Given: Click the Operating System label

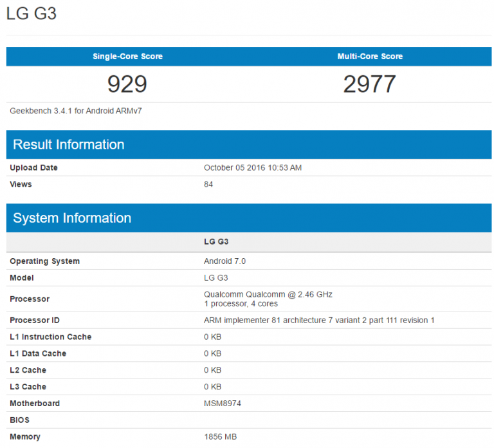Looking at the screenshot, I should coord(45,261).
